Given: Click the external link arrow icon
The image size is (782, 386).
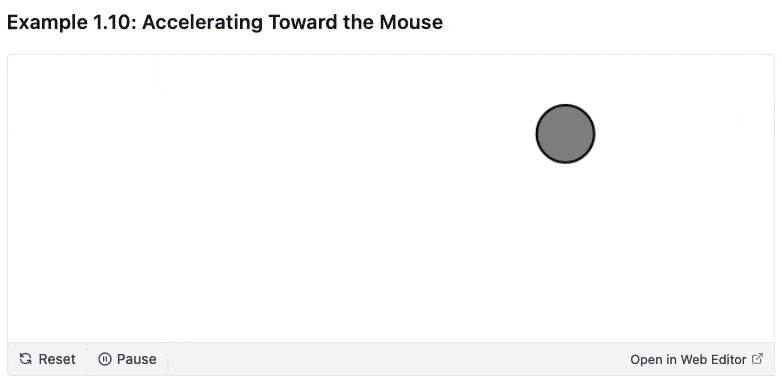Looking at the screenshot, I should (x=757, y=359).
